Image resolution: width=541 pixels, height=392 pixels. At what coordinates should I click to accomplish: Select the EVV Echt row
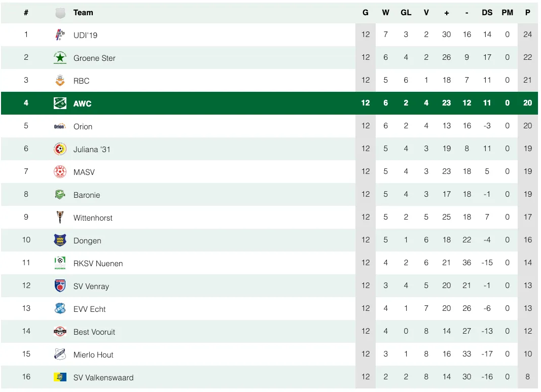269,308
